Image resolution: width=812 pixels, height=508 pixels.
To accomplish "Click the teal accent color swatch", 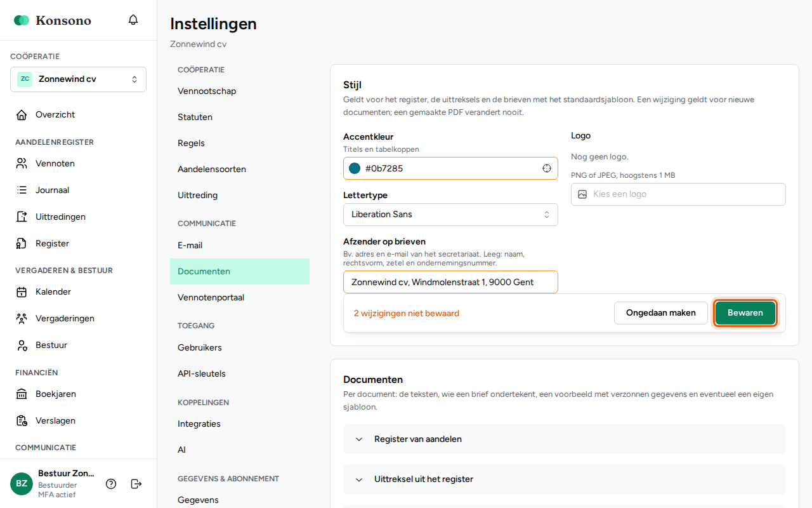I will 355,168.
